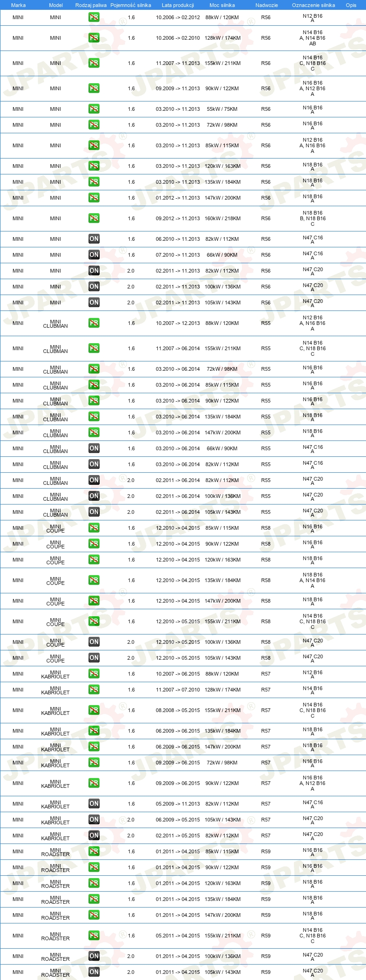Click diesel ON icon in Kabriolet 05.2009 -> 11.2013 row
The width and height of the screenshot is (366, 980).
point(94,804)
